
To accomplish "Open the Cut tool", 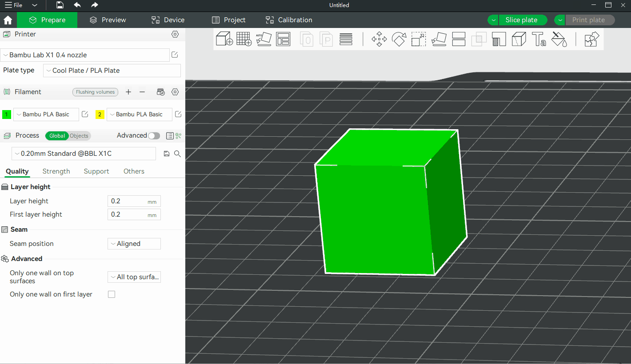I will pyautogui.click(x=459, y=39).
